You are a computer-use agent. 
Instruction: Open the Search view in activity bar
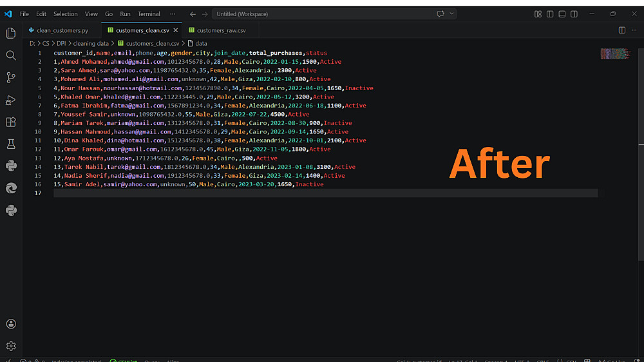pos(11,55)
